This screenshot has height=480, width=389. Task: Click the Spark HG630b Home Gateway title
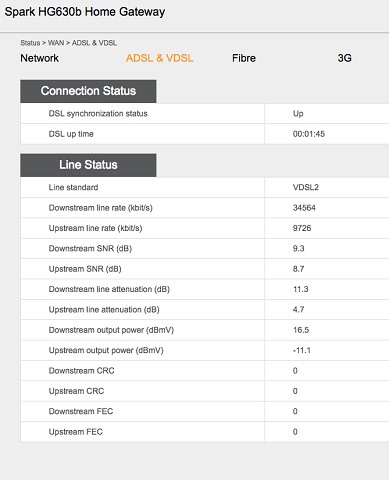85,12
